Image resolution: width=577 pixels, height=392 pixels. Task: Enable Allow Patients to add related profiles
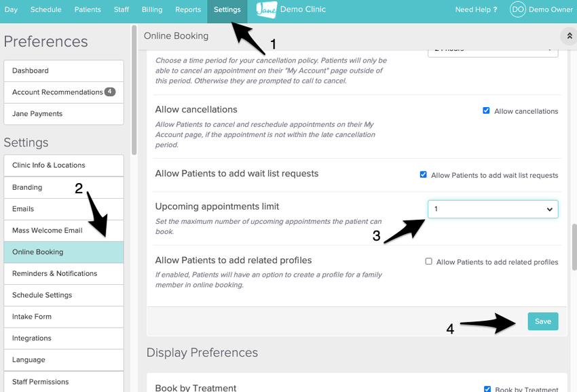point(428,261)
